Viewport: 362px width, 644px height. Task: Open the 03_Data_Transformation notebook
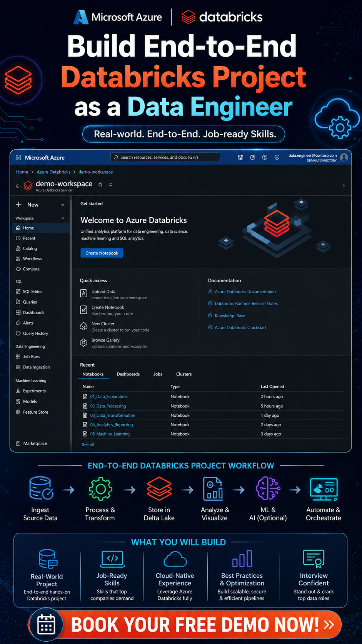point(113,415)
